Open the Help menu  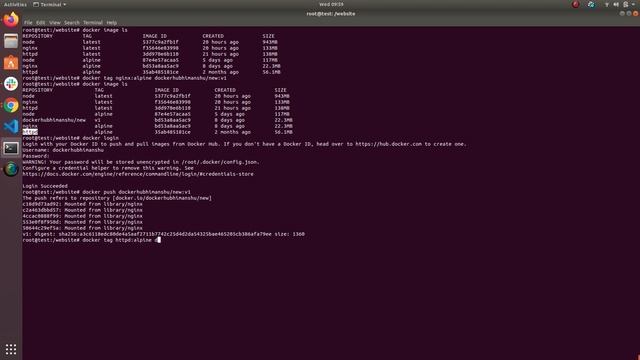point(111,23)
